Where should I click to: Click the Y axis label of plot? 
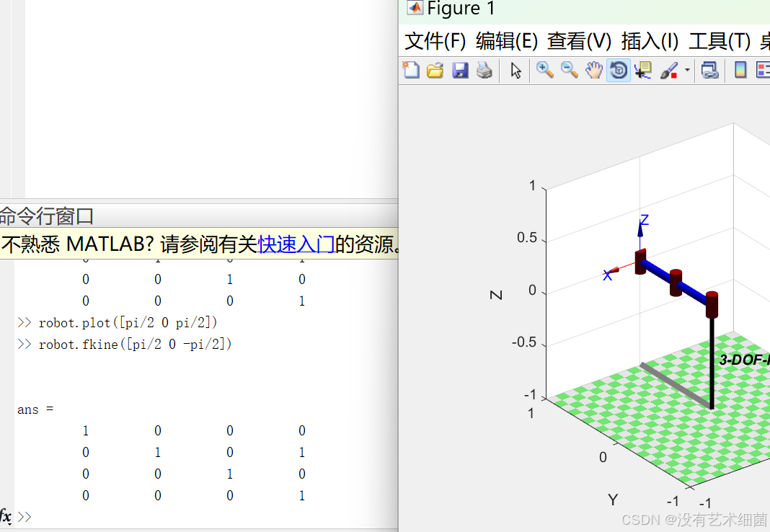click(x=613, y=500)
